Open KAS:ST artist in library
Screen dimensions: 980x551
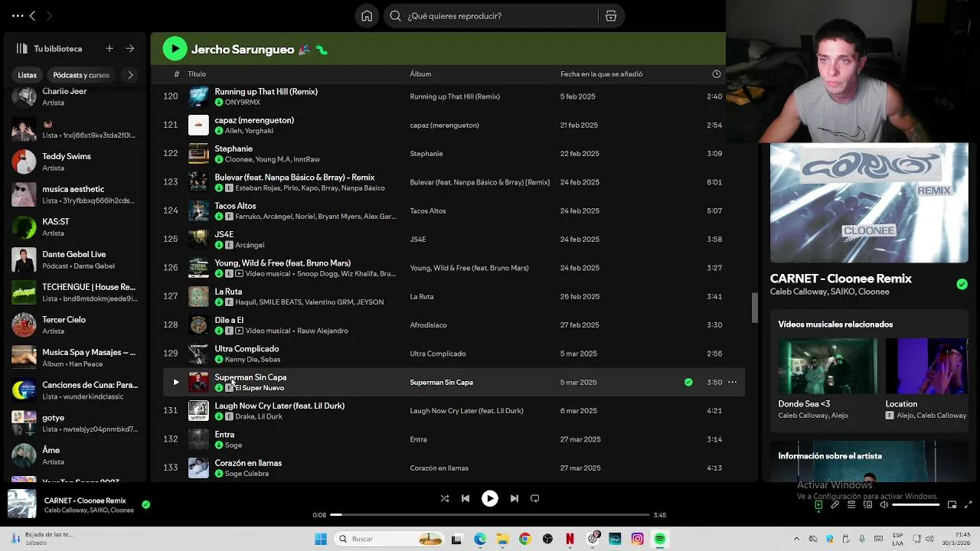[75, 227]
